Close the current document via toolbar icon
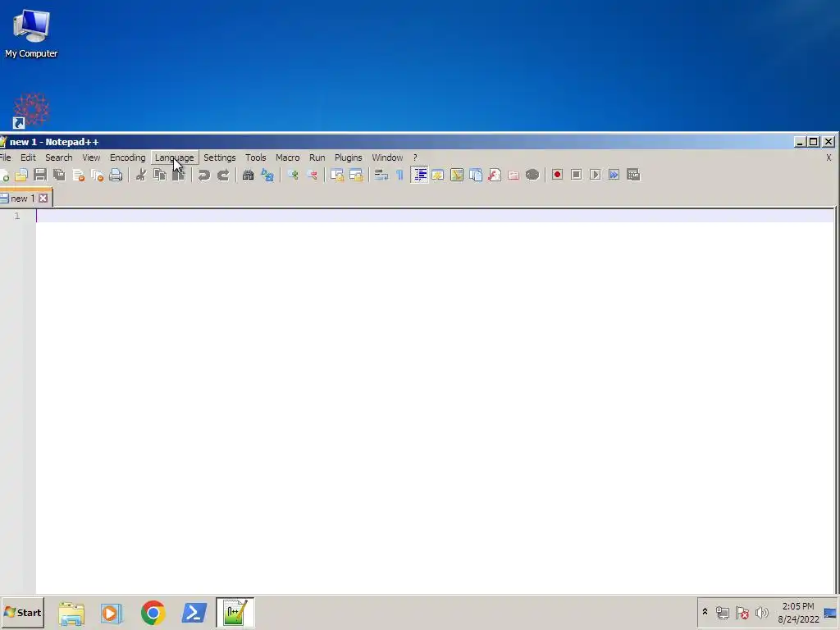840x630 pixels. (78, 176)
